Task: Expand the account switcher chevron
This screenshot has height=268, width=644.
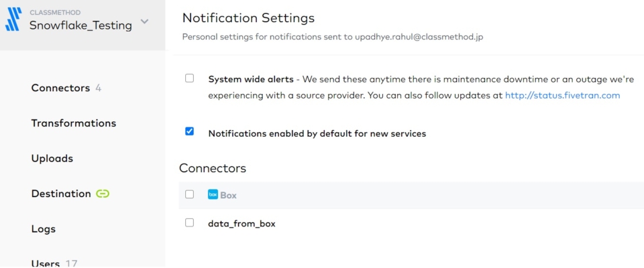Action: 145,23
